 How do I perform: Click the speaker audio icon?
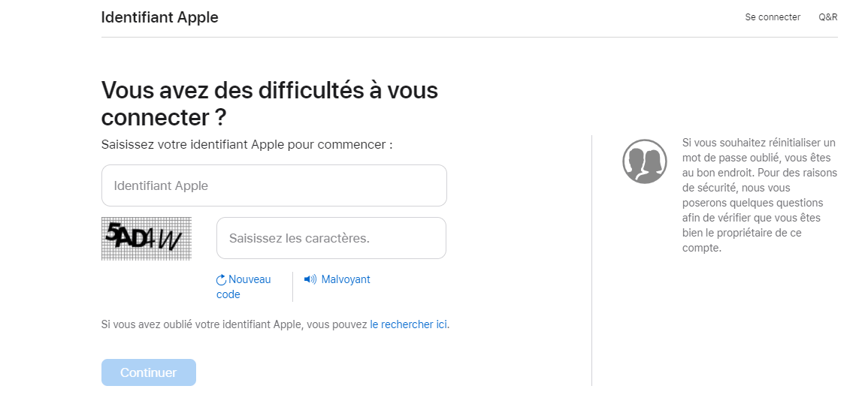click(310, 279)
